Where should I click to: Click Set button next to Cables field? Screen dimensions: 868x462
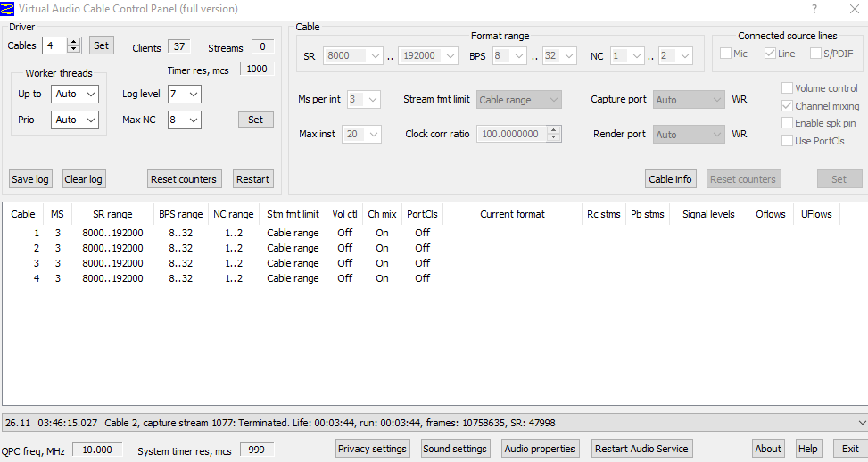102,45
